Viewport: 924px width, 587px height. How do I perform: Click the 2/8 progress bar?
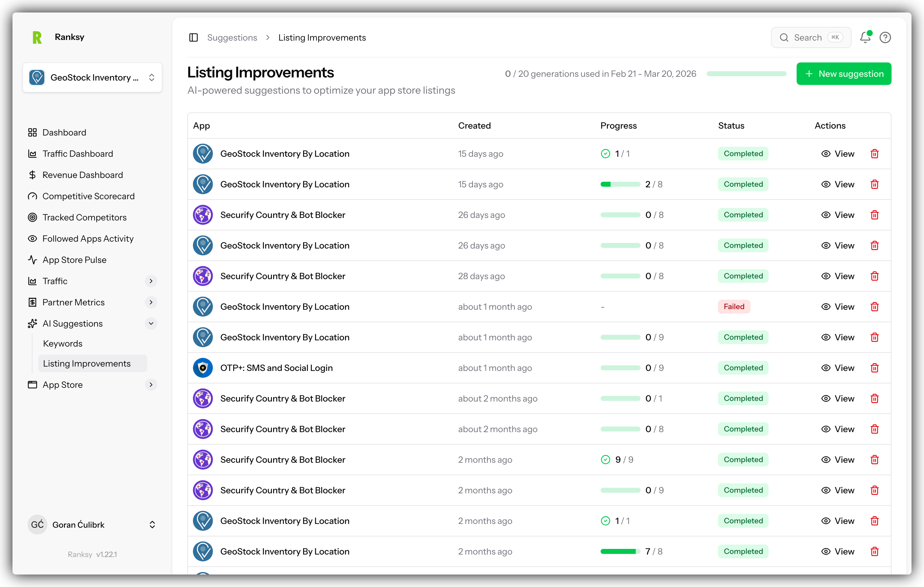click(620, 184)
